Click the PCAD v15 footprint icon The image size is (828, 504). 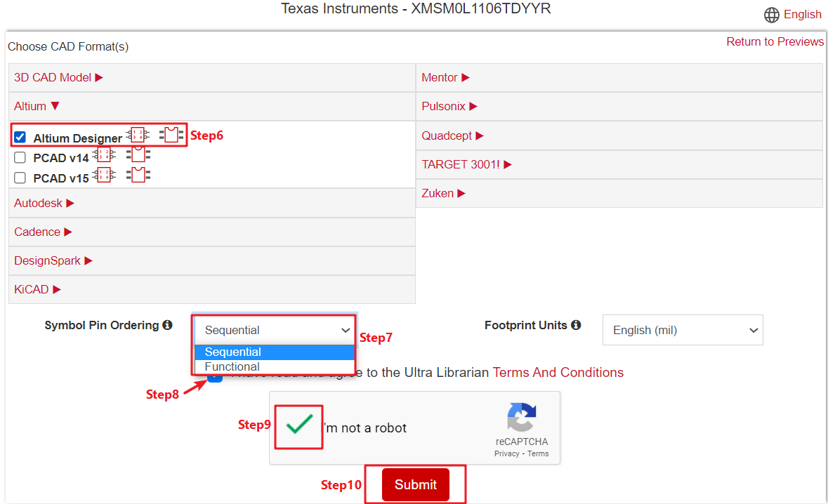click(x=138, y=175)
